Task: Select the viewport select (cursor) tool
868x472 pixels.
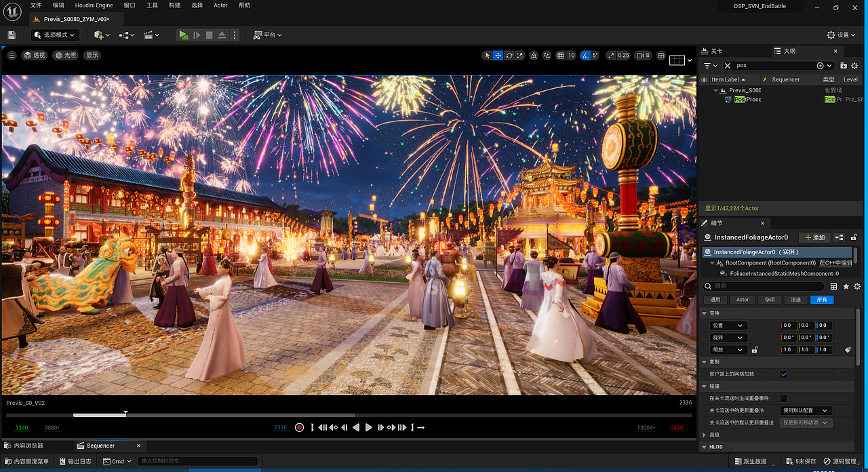Action: pyautogui.click(x=487, y=56)
